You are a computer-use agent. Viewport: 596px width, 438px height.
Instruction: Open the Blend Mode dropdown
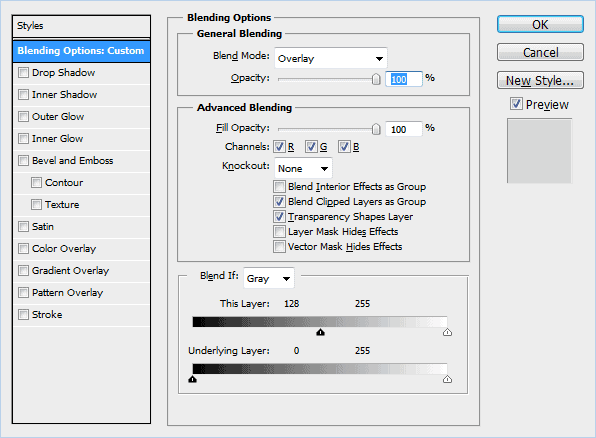331,58
